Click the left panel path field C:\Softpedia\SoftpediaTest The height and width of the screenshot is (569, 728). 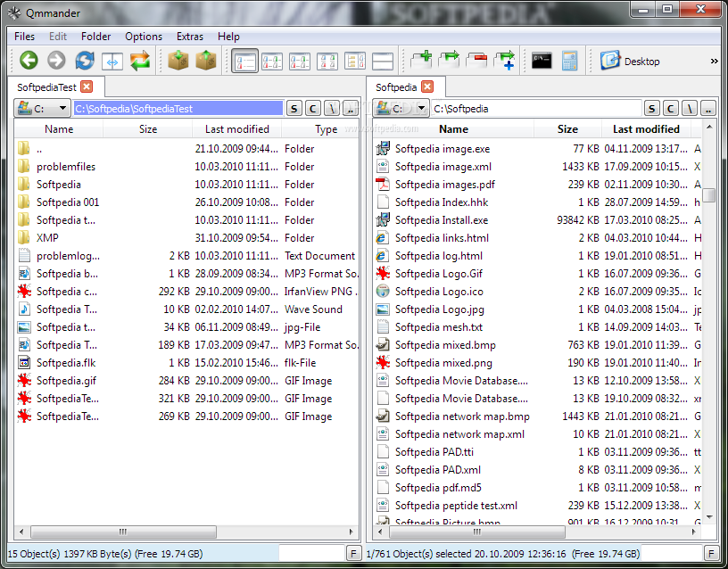click(x=178, y=109)
